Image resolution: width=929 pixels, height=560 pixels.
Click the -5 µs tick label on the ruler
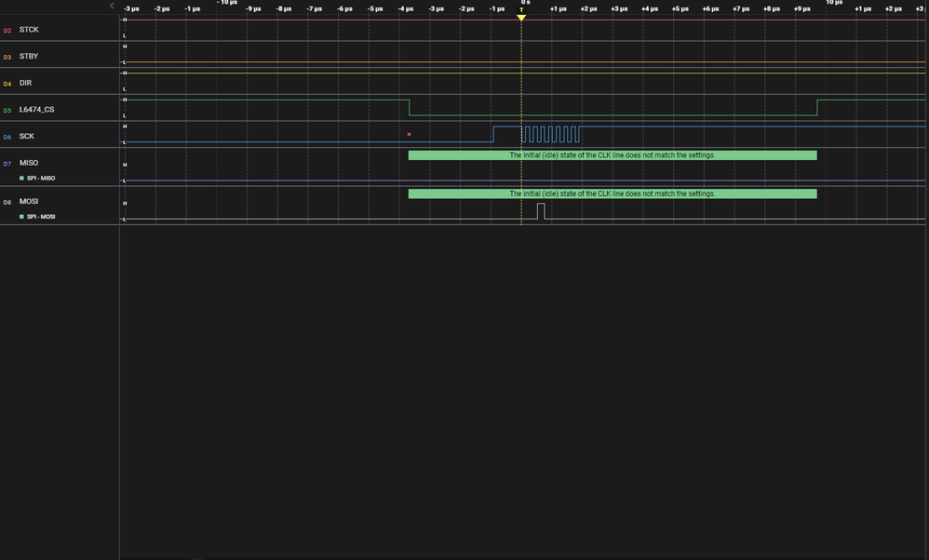(x=375, y=9)
